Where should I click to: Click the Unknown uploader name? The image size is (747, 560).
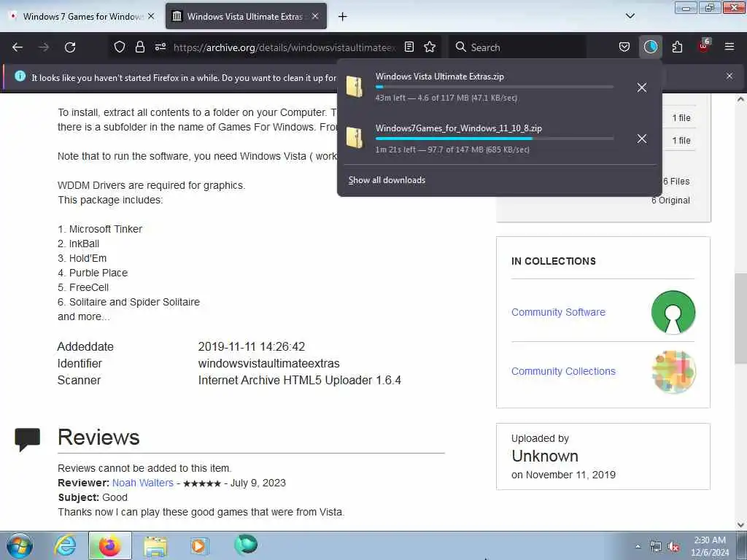coord(545,456)
